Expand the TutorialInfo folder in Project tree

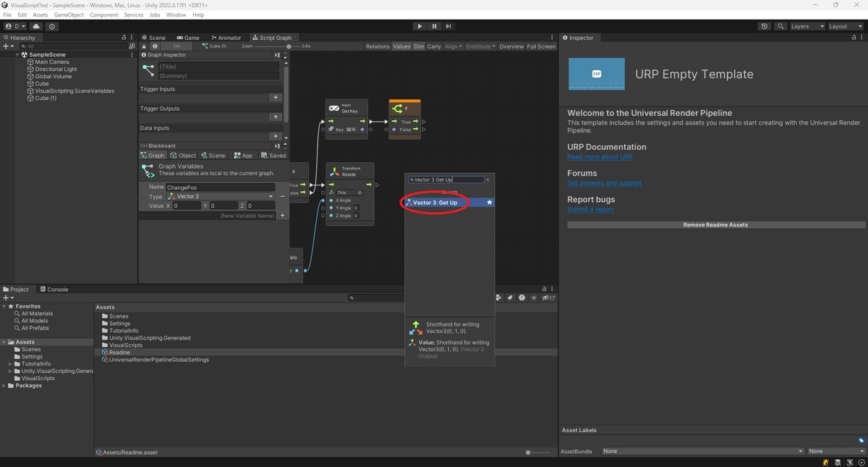click(10, 363)
